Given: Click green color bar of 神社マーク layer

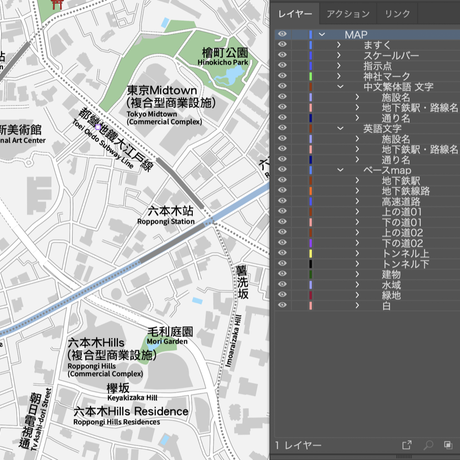Looking at the screenshot, I should (311, 76).
